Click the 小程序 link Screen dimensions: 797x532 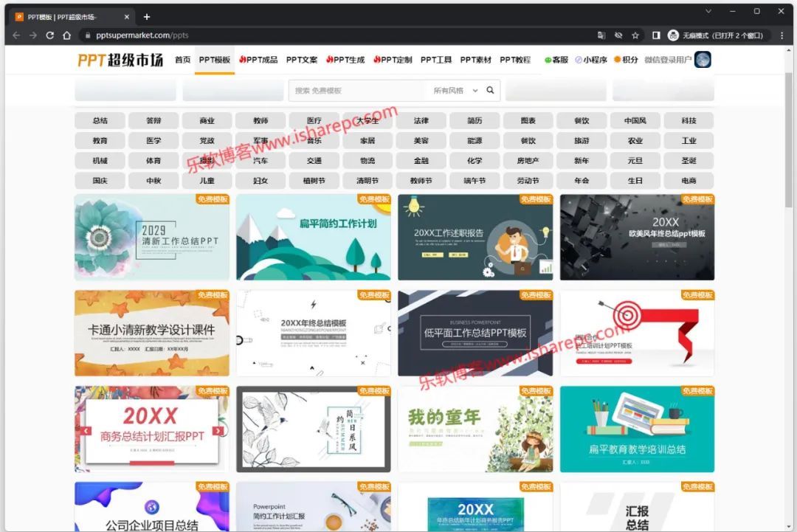click(x=590, y=60)
